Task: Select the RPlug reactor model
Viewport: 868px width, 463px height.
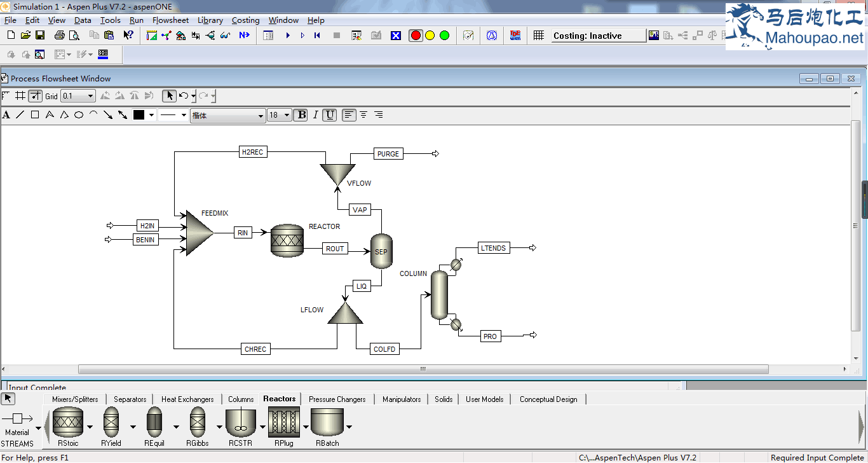Action: tap(284, 427)
